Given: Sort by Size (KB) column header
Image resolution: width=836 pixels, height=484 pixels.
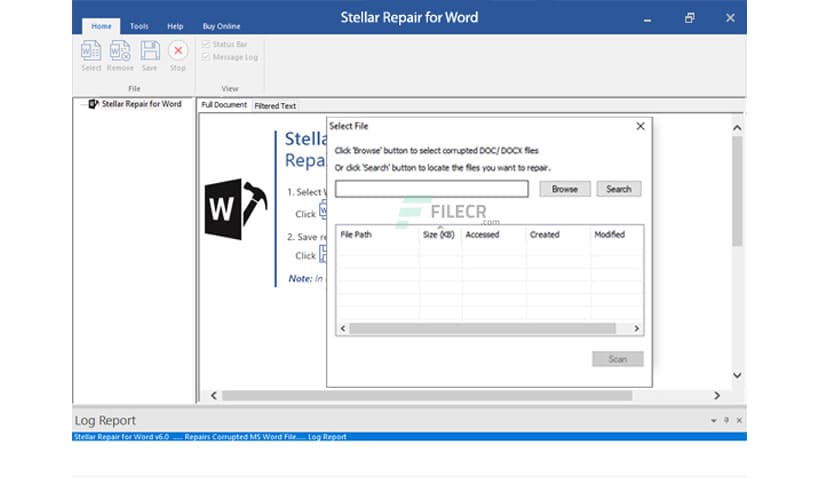Looking at the screenshot, I should (440, 235).
